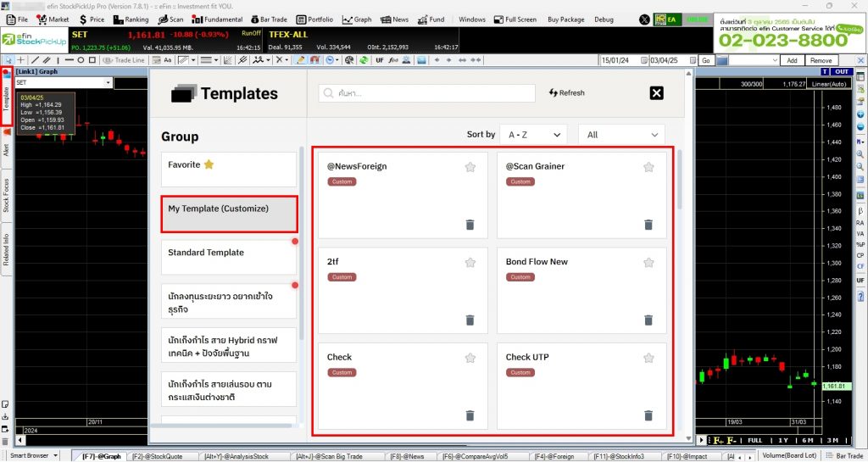The width and height of the screenshot is (868, 462).
Task: Delete the Bond Flow New template
Action: click(648, 320)
